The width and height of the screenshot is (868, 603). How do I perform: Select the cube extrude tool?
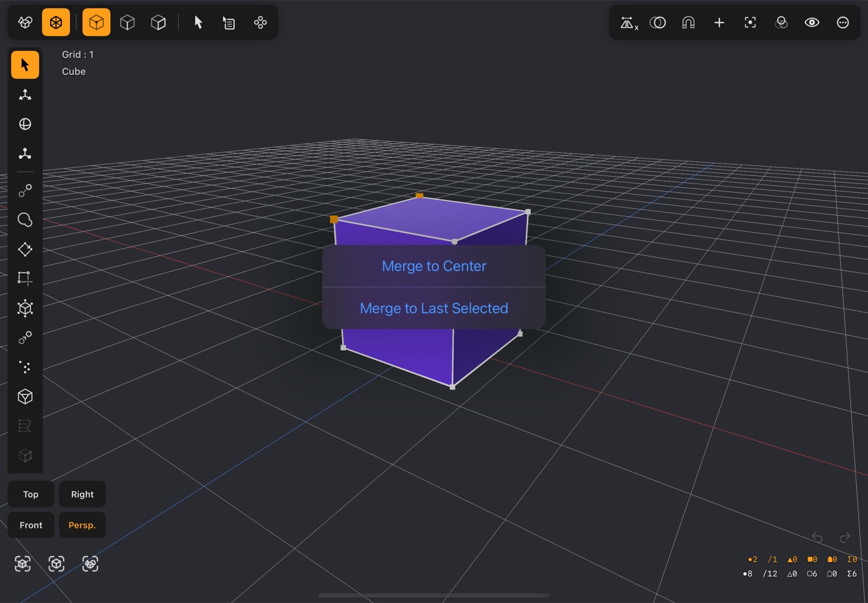(25, 308)
